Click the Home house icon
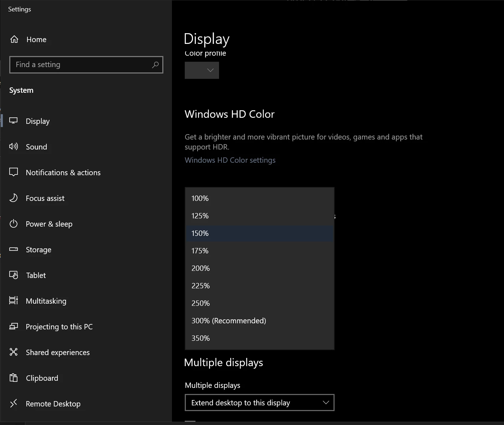 coord(14,39)
